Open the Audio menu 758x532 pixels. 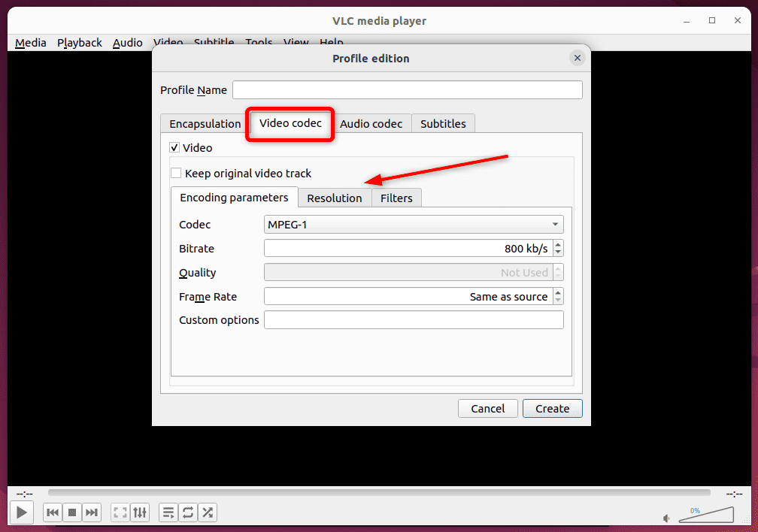coord(128,43)
